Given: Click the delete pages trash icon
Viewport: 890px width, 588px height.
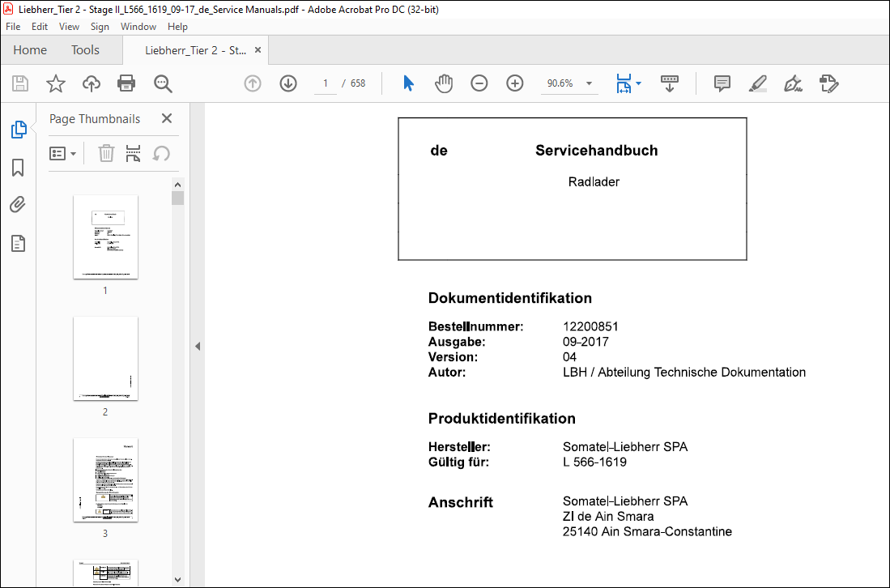Looking at the screenshot, I should click(106, 153).
